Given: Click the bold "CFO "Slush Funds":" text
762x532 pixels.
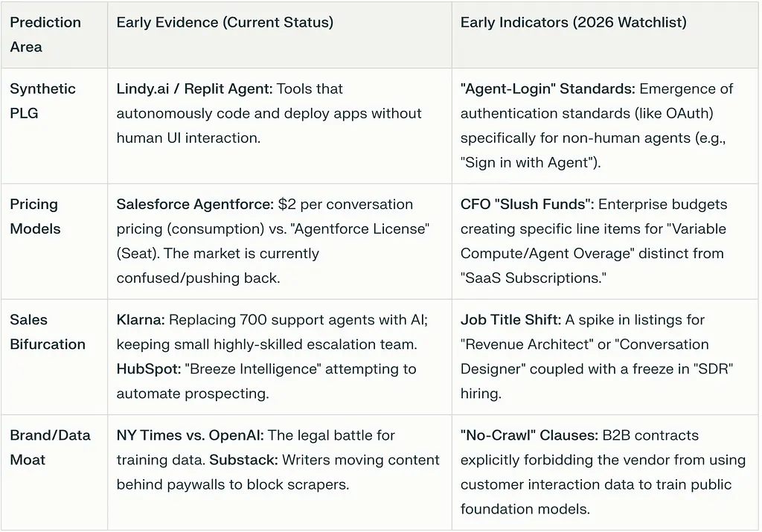Looking at the screenshot, I should click(x=527, y=204).
